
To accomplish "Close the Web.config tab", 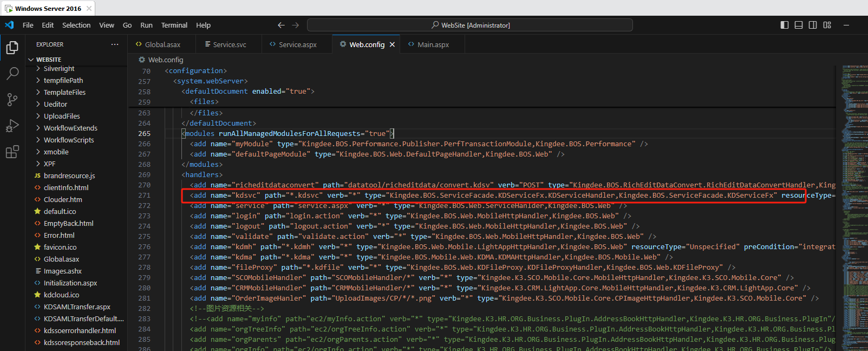I will pyautogui.click(x=392, y=44).
